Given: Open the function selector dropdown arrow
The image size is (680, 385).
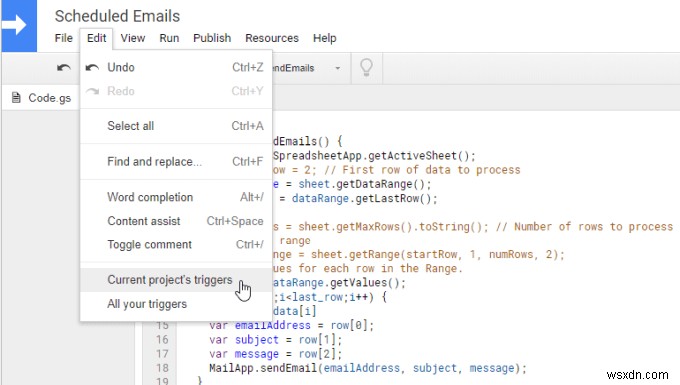Looking at the screenshot, I should [x=337, y=68].
